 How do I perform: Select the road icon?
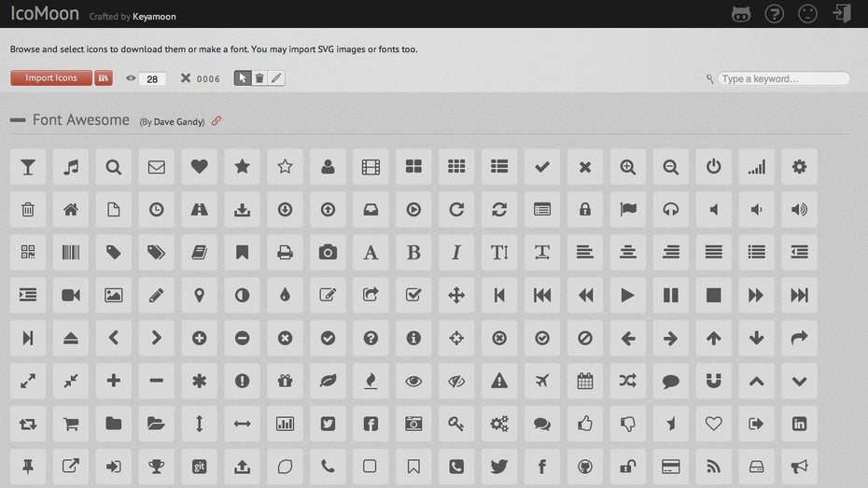[200, 209]
